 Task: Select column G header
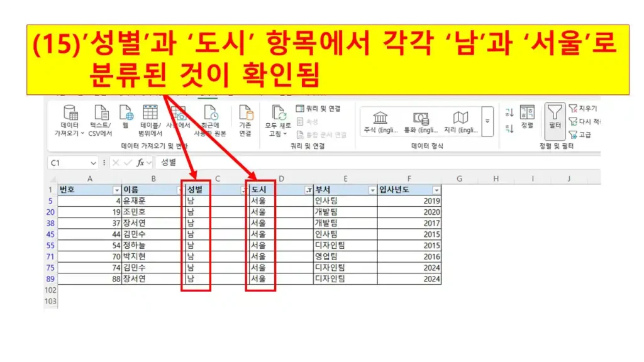coord(460,178)
